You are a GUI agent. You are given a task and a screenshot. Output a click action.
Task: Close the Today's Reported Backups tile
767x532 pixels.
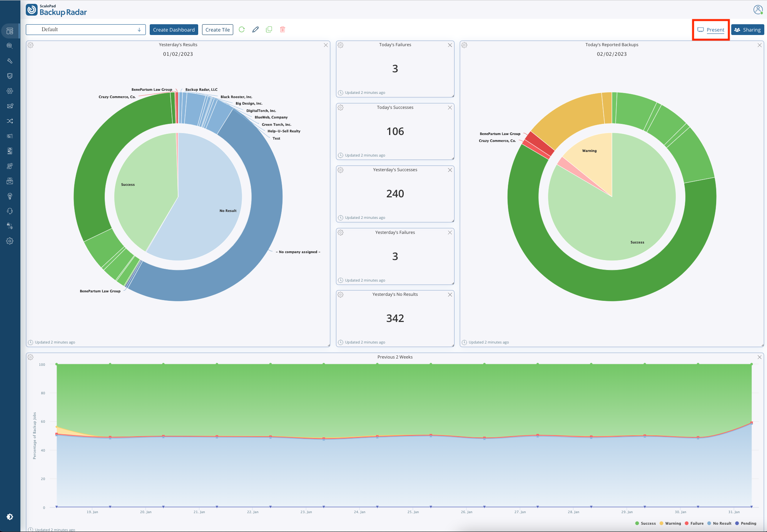click(759, 45)
